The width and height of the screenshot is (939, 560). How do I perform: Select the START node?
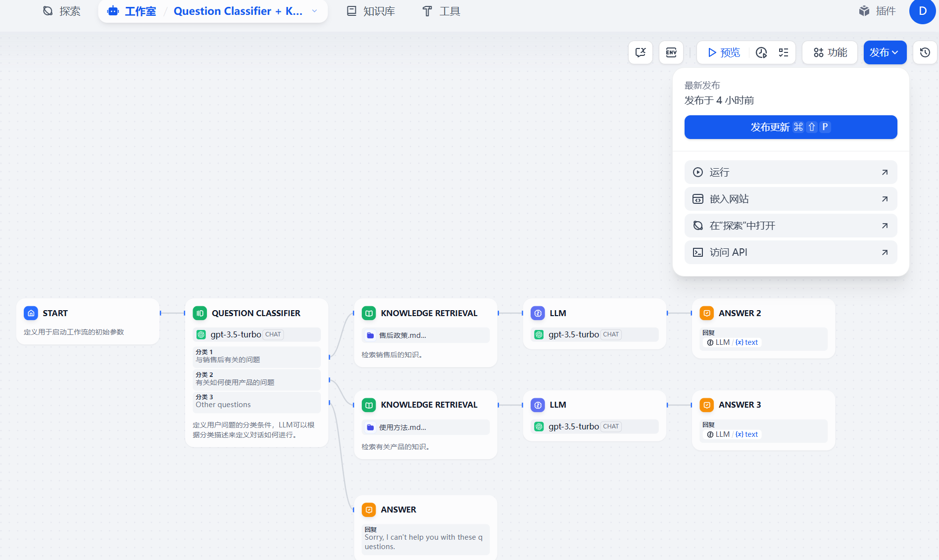[88, 322]
